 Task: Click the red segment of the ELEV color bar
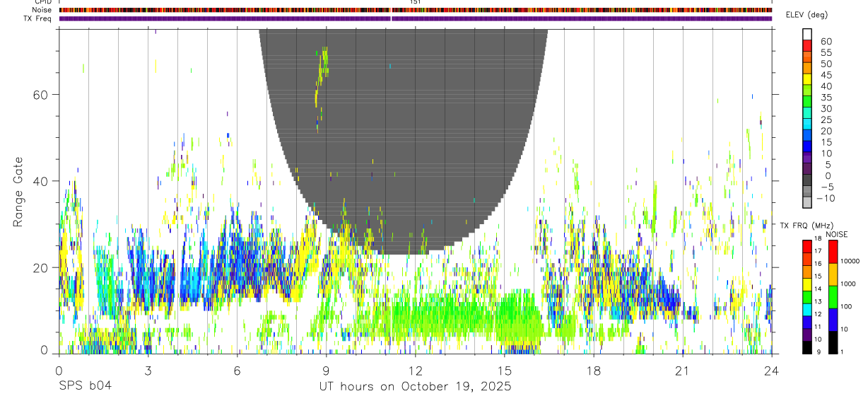tap(807, 45)
